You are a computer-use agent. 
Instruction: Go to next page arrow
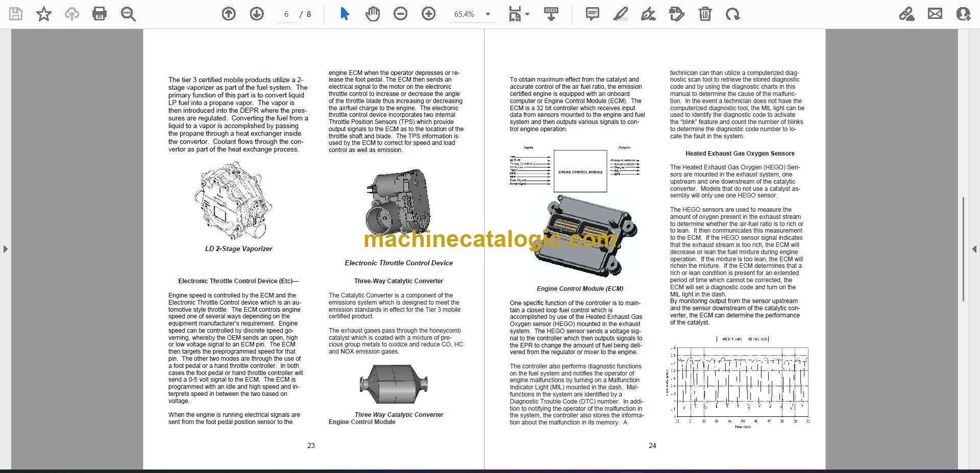(x=257, y=14)
